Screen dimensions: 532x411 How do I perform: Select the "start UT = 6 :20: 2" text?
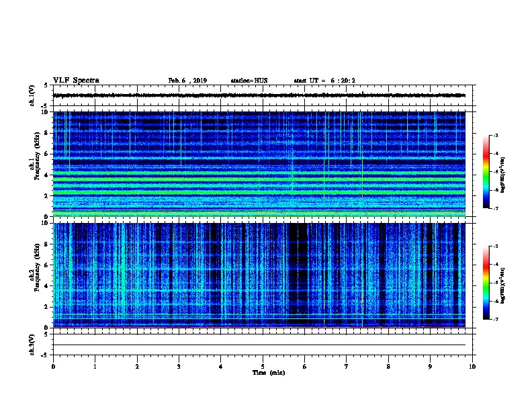pos(324,81)
